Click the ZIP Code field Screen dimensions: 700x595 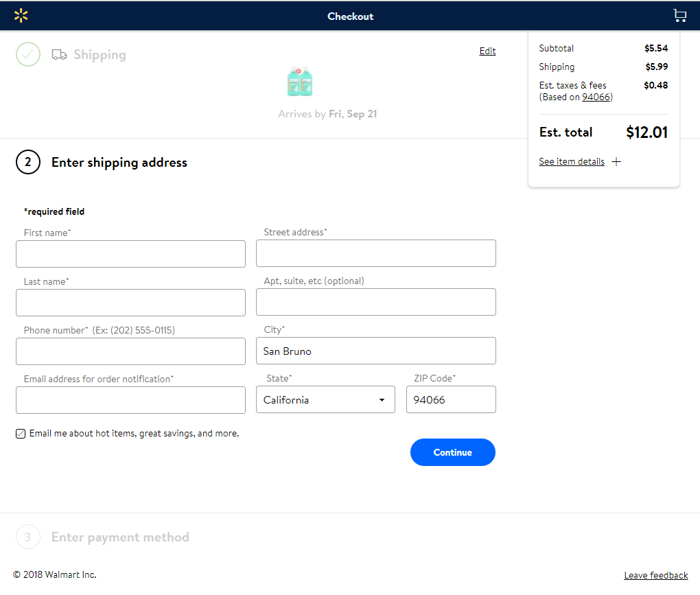[x=451, y=399]
